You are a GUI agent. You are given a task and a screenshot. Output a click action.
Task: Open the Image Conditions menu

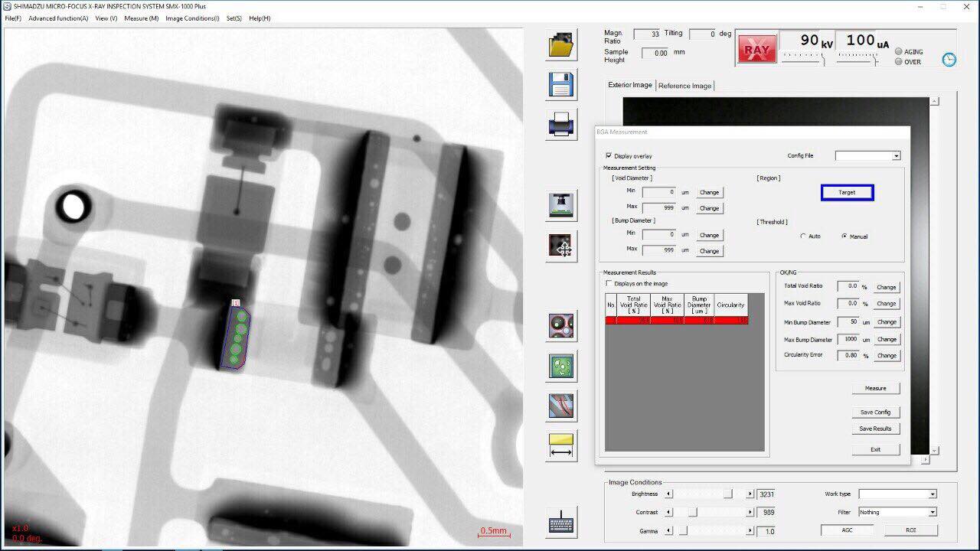pos(191,18)
